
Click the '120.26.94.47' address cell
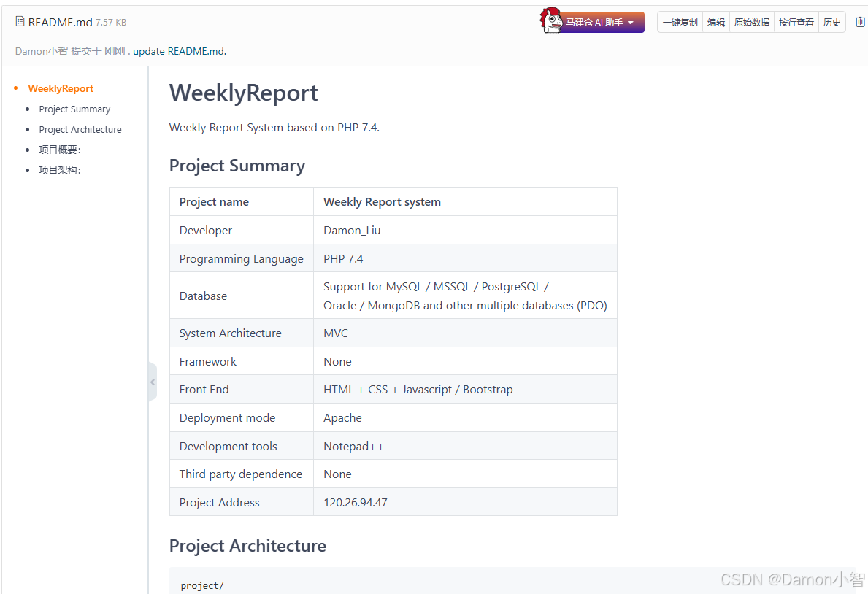(465, 502)
